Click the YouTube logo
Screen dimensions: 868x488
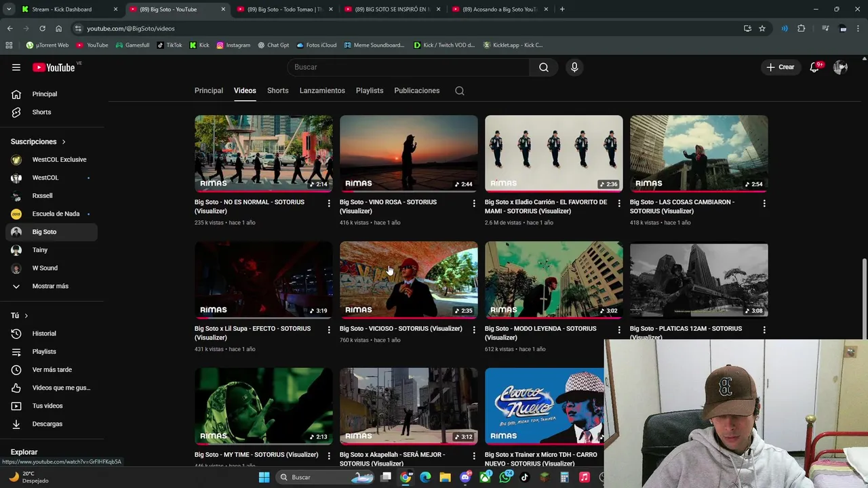(x=54, y=67)
